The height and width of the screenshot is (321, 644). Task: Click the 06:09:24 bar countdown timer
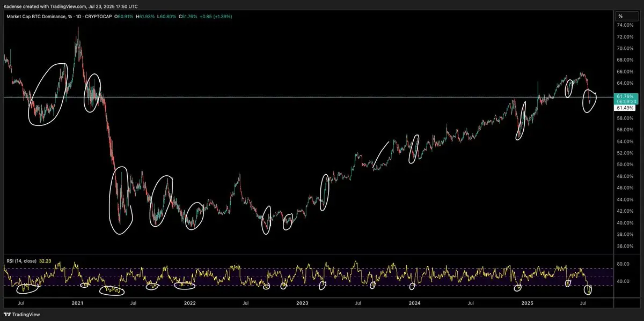626,101
